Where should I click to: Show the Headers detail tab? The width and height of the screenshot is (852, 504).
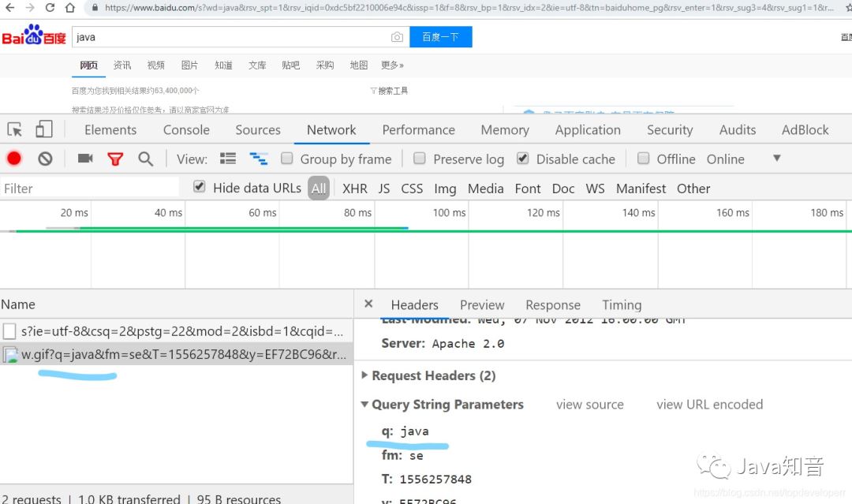tap(415, 304)
